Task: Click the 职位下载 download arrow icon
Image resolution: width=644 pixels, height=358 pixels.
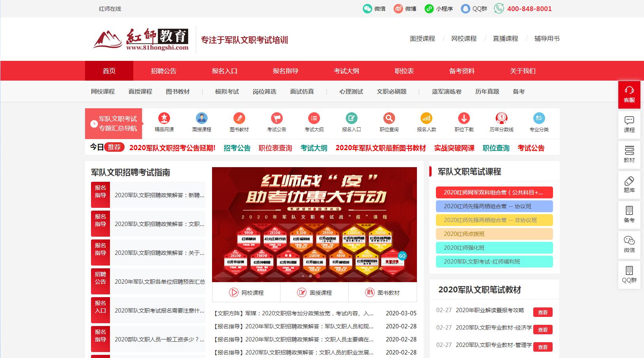Action: (x=464, y=118)
